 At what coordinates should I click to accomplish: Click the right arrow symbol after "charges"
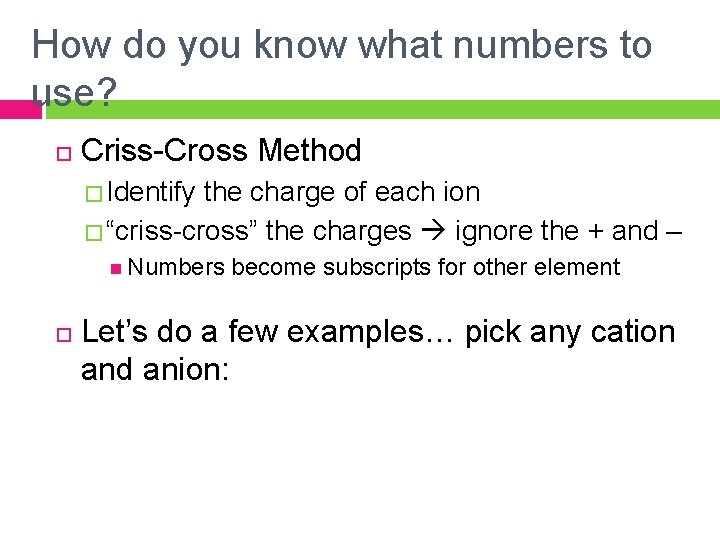(x=432, y=231)
